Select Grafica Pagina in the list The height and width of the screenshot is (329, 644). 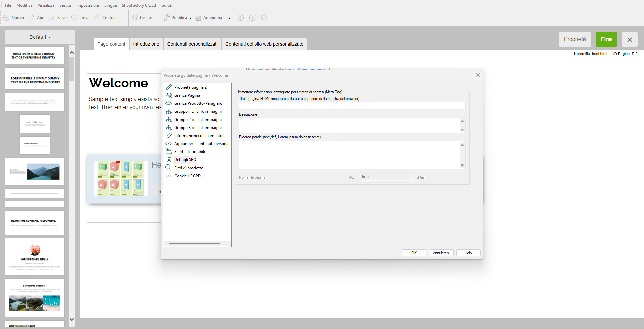click(x=187, y=95)
